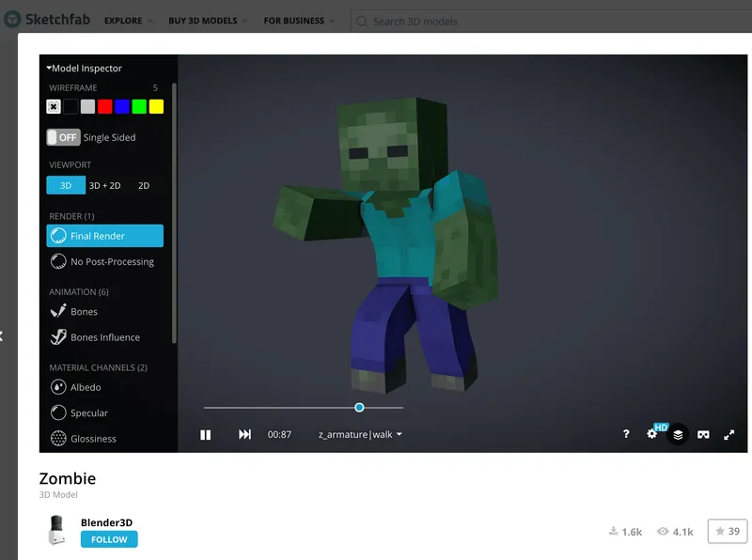This screenshot has height=560, width=752.
Task: Click the FOLLOW button under Blender3D
Action: [x=108, y=539]
